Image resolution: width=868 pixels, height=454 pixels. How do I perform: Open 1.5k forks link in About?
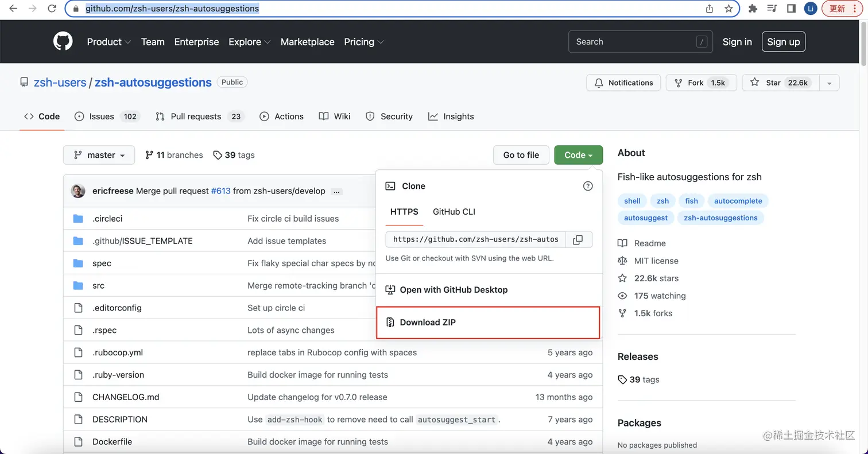(x=645, y=313)
